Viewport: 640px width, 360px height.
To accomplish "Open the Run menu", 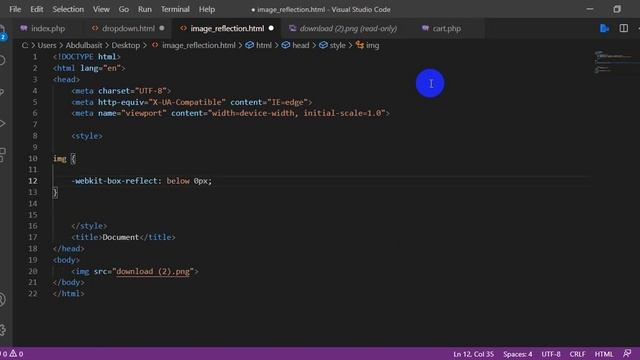I will (144, 9).
